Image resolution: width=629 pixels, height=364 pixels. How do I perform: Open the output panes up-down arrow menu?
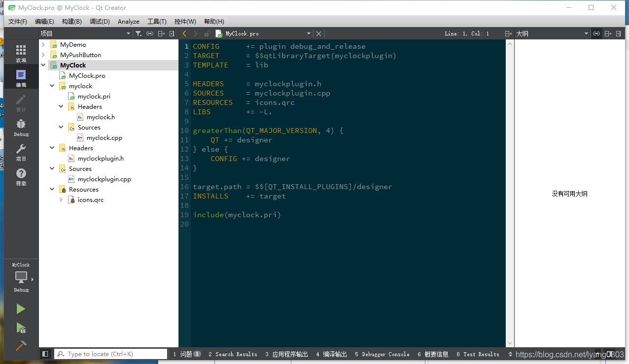(510, 354)
